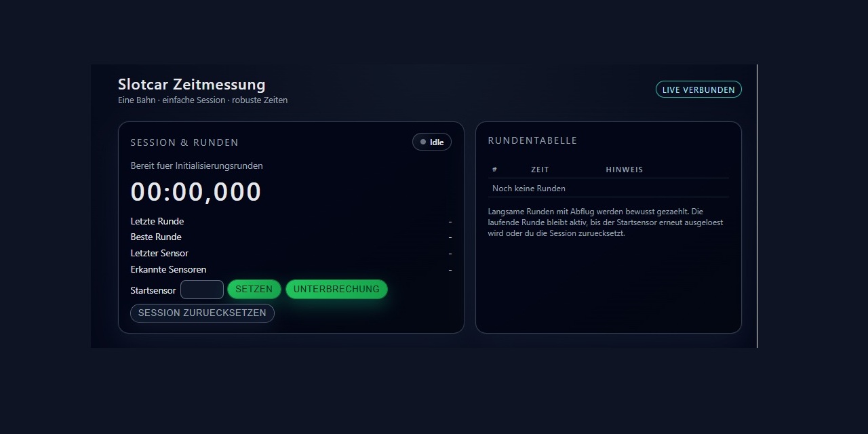The image size is (868, 434).
Task: Select the HINWEIS column header
Action: [x=624, y=170]
